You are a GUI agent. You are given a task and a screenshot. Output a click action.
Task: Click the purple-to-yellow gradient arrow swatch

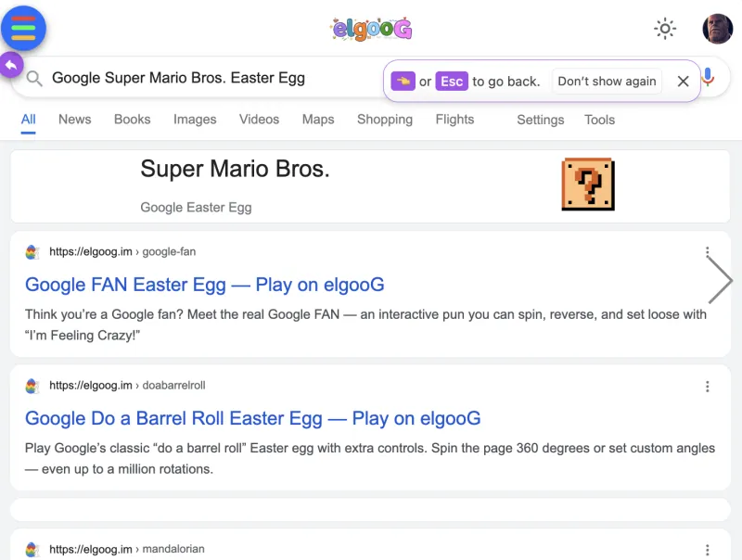coord(403,81)
